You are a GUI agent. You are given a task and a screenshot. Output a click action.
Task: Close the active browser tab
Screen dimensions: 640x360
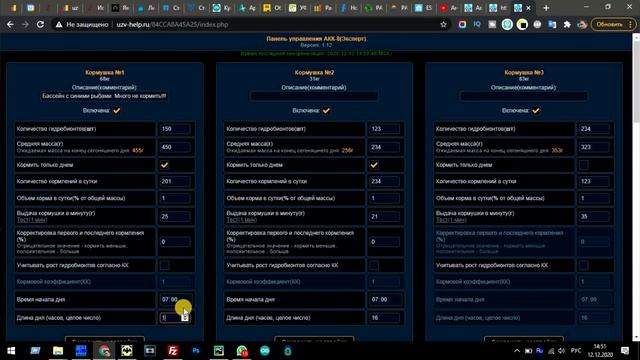pos(529,8)
